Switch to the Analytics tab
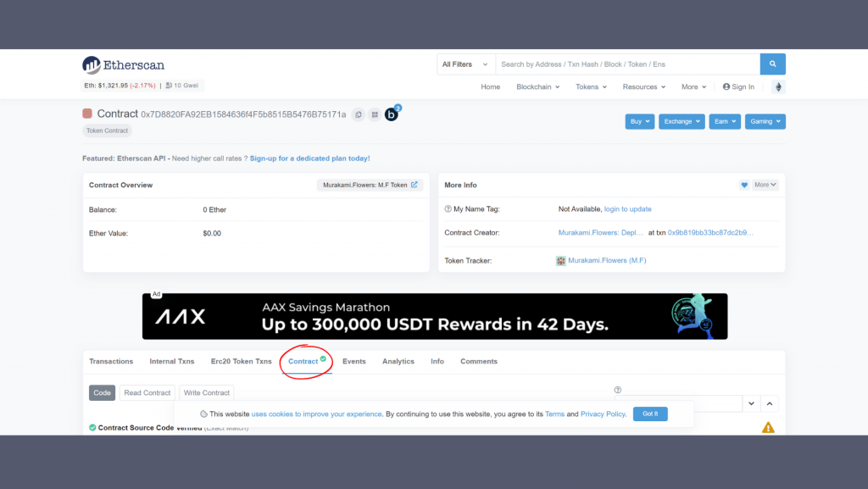Viewport: 868px width, 489px height. pyautogui.click(x=398, y=361)
